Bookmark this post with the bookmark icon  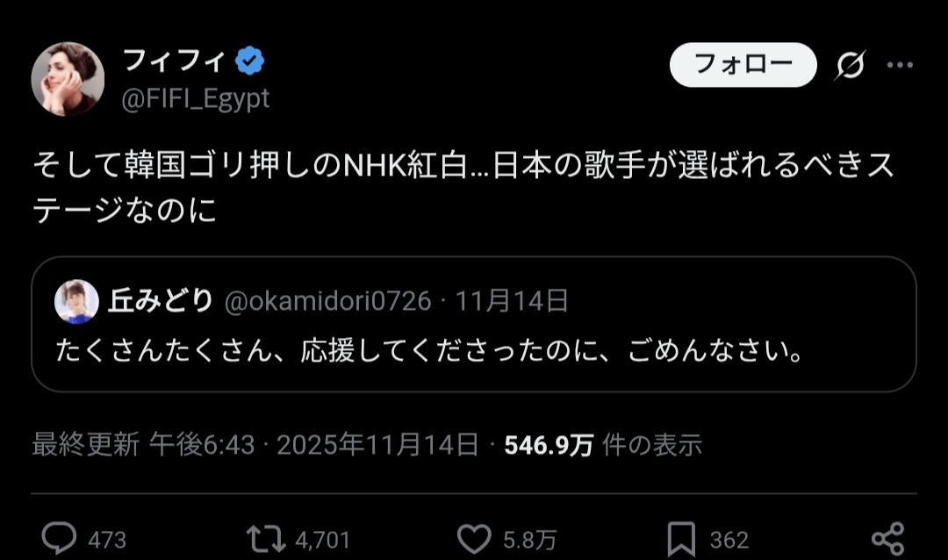point(681,536)
